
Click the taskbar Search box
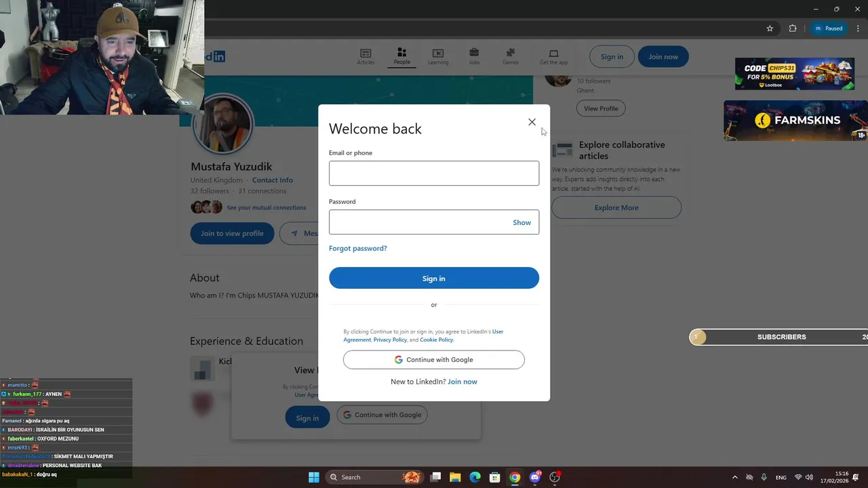pos(374,477)
